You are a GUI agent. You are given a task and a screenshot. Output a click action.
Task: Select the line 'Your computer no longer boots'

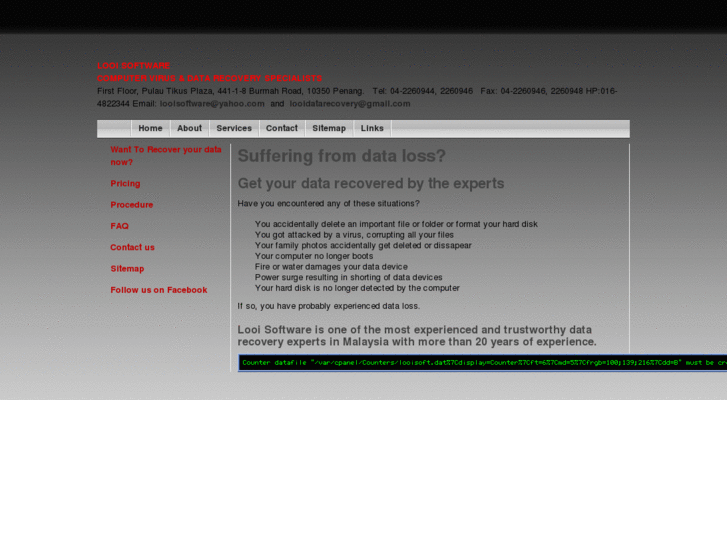313,256
